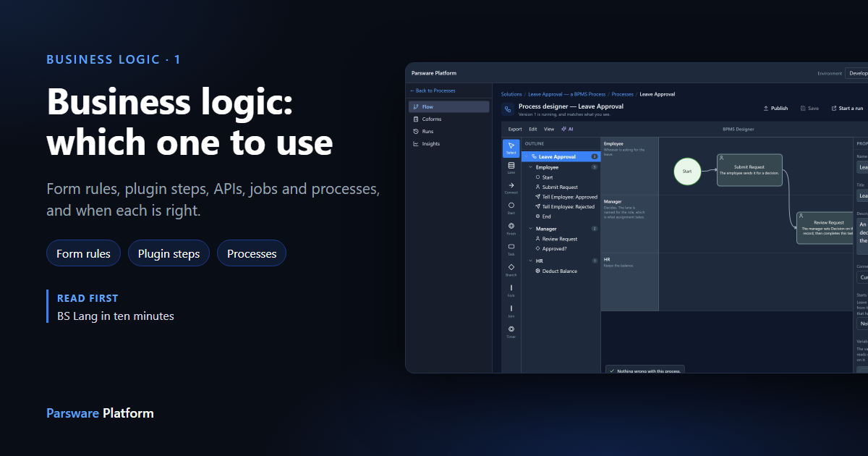Click the 'Processes' pill in the left banner

[252, 253]
